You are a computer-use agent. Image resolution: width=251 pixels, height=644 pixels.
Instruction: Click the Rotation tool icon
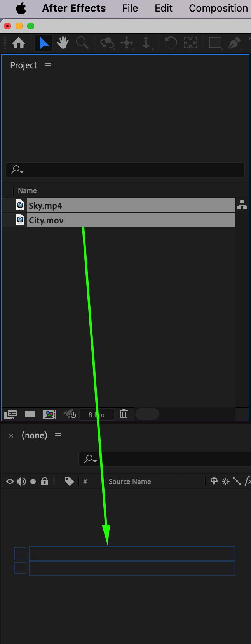click(x=171, y=43)
